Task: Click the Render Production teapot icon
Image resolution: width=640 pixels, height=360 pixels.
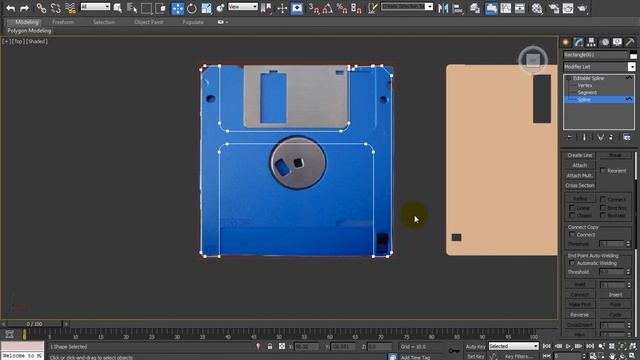Action: [x=582, y=8]
